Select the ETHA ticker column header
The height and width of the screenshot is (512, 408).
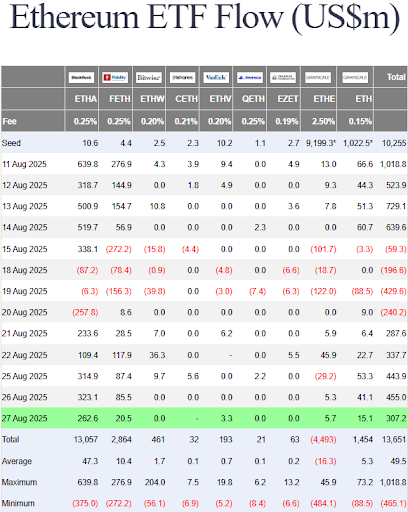(x=86, y=99)
